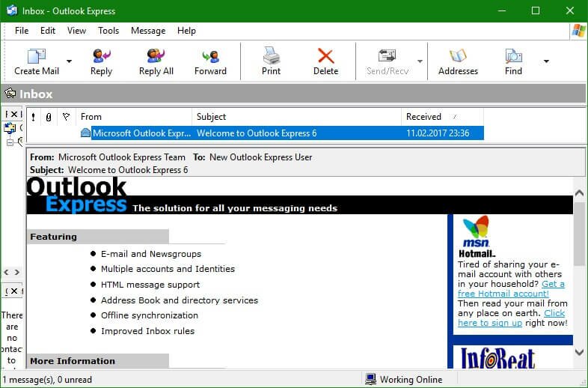Forward the selected message
The height and width of the screenshot is (388, 588).
(x=210, y=62)
